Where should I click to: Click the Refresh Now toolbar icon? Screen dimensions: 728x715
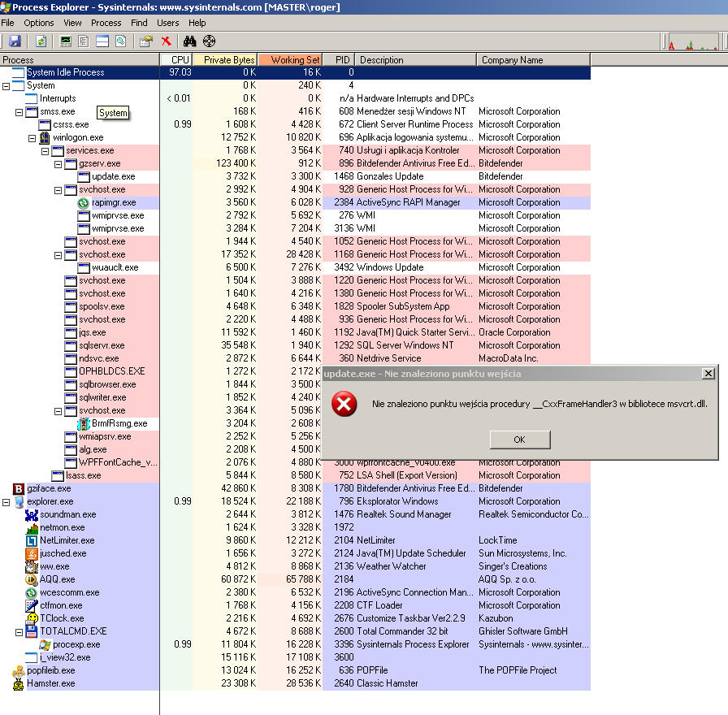[x=41, y=41]
